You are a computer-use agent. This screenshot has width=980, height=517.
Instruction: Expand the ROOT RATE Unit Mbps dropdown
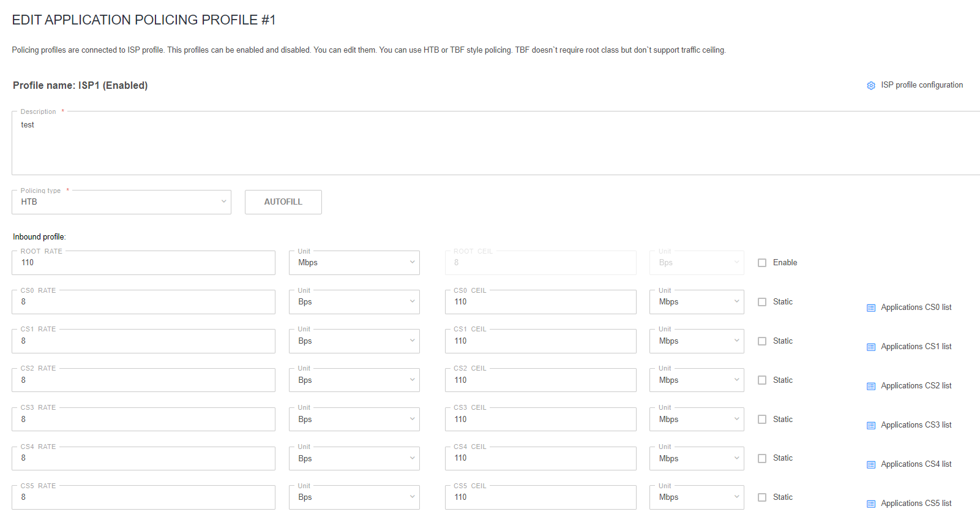click(354, 263)
